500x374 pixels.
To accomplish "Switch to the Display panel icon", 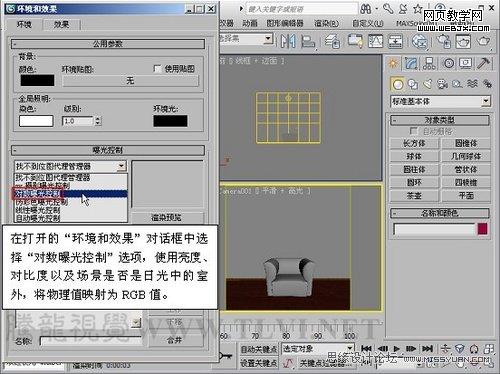I will 466,63.
